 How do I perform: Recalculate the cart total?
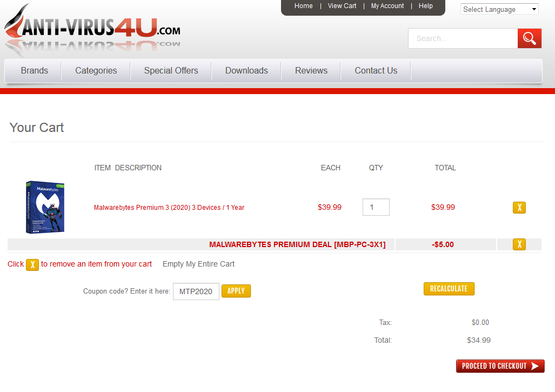pos(449,289)
